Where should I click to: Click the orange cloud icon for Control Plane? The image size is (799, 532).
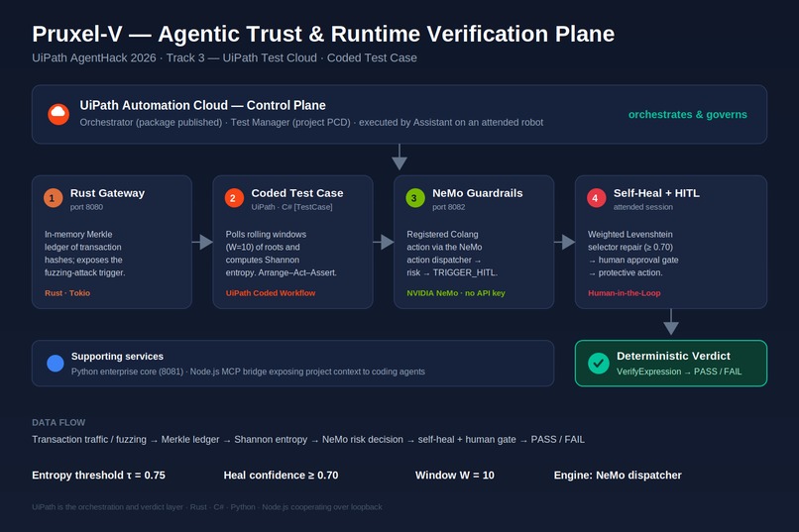[x=58, y=114]
